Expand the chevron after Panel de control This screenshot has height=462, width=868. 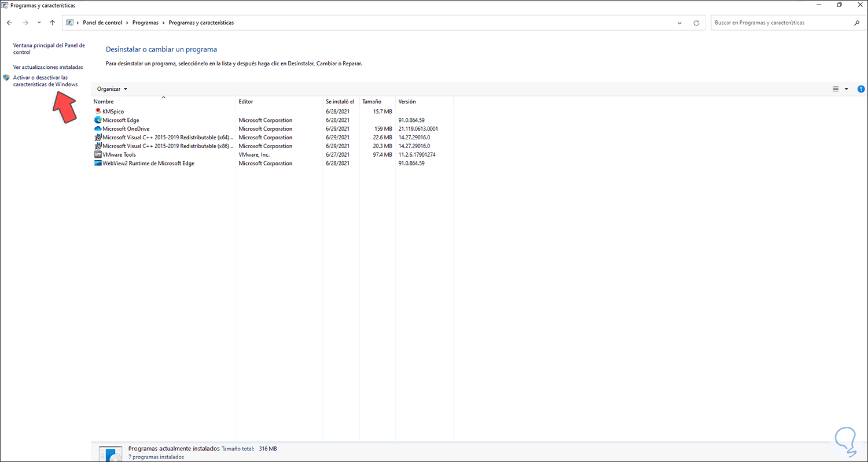[127, 23]
